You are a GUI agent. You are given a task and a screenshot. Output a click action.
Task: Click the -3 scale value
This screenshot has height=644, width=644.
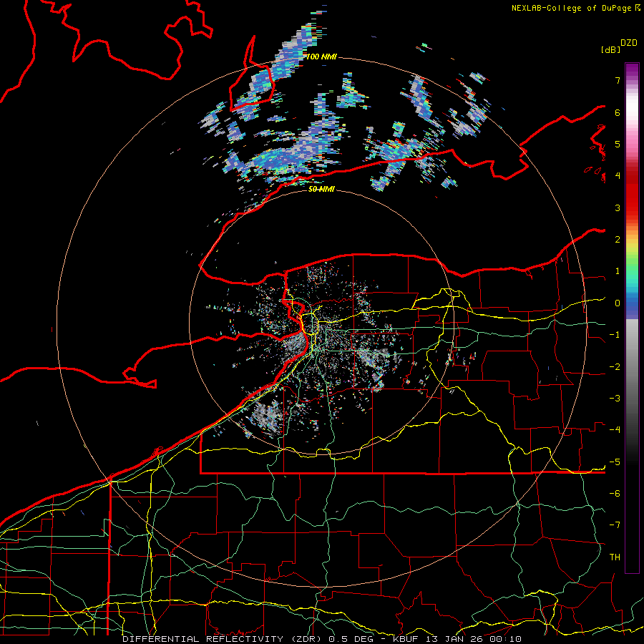pos(615,399)
